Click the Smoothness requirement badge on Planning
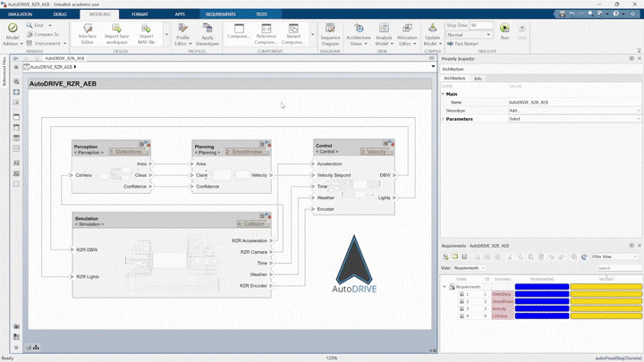The image size is (644, 362). [x=247, y=152]
